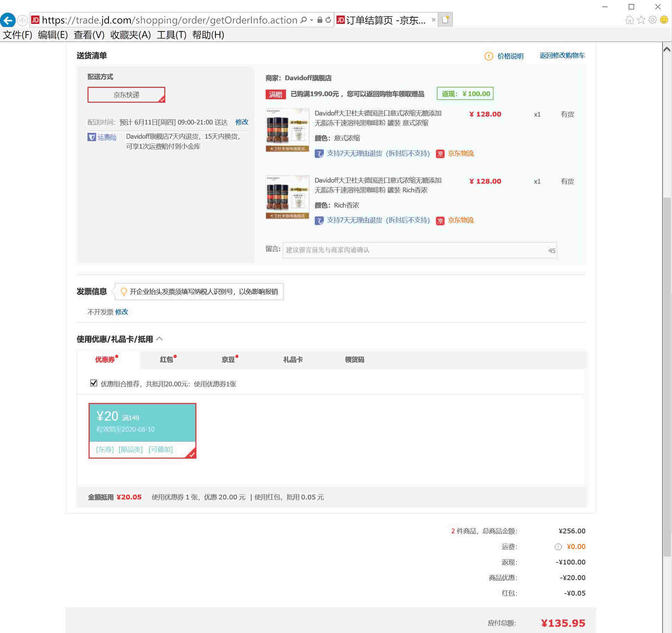Click the 价格说明 warning icon
This screenshot has height=633, width=672.
(488, 56)
